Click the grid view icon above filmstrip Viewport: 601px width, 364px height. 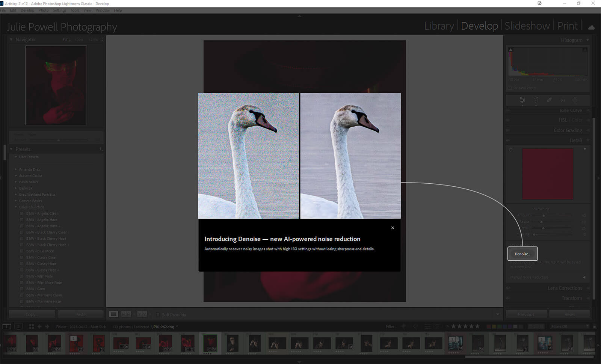point(32,327)
